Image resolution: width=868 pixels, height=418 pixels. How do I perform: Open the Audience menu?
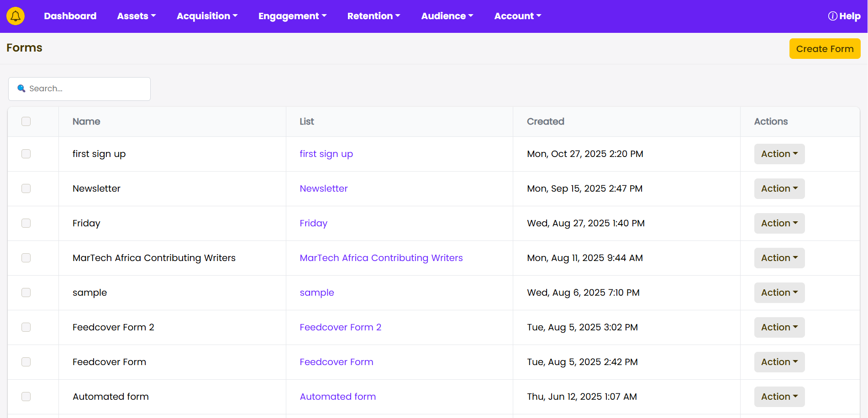pos(447,16)
